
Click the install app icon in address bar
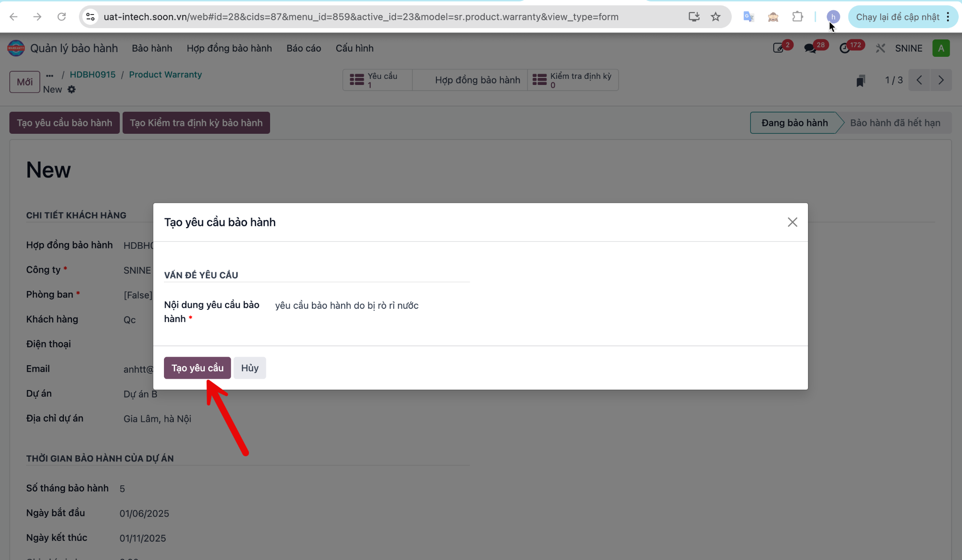tap(694, 17)
